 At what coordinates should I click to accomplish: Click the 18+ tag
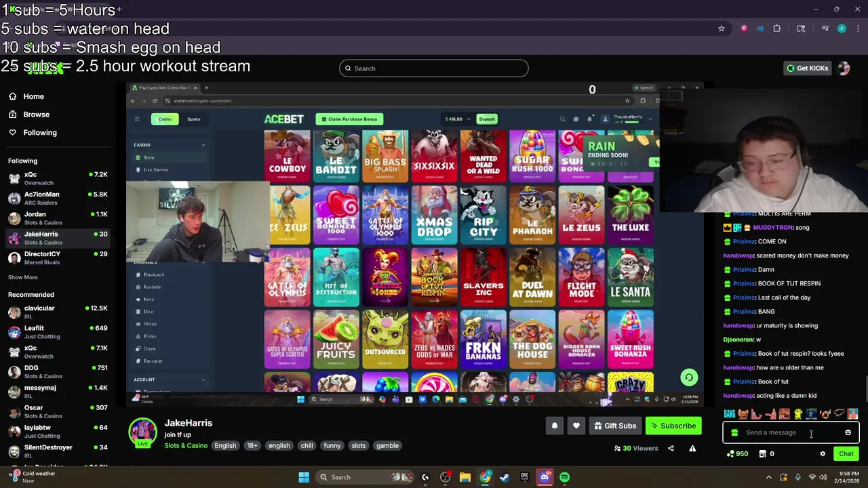[x=252, y=445]
